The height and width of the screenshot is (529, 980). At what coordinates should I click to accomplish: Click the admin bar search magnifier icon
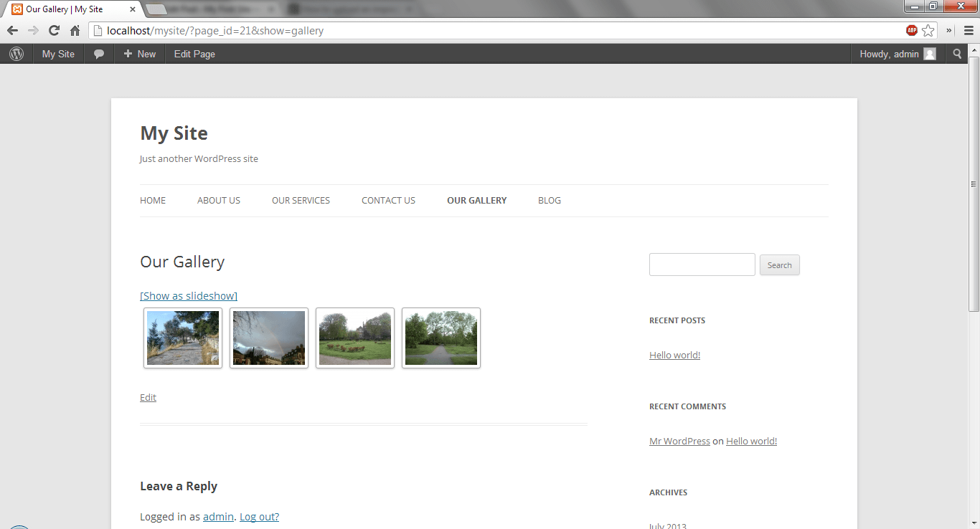[957, 54]
